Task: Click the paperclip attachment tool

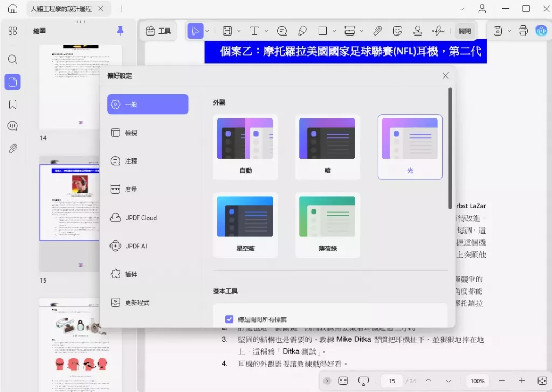Action: (377, 31)
